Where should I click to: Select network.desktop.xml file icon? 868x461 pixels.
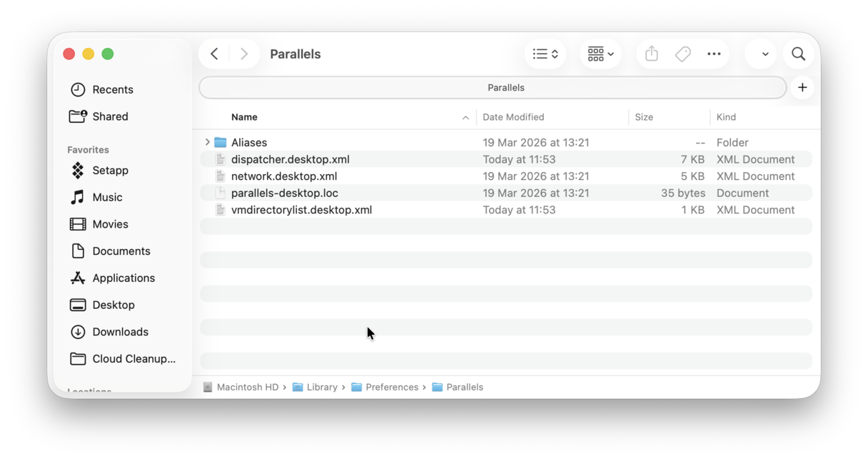pos(221,176)
